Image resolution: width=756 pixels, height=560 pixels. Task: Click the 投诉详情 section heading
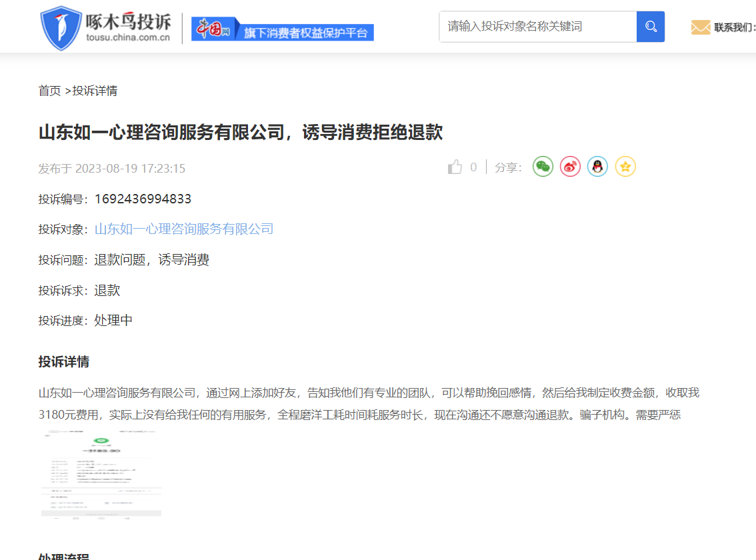pyautogui.click(x=64, y=362)
